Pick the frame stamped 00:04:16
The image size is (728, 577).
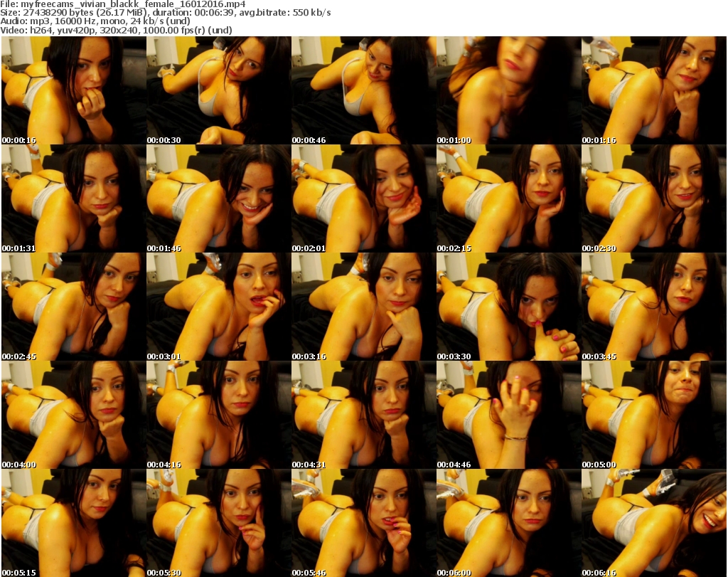point(219,415)
